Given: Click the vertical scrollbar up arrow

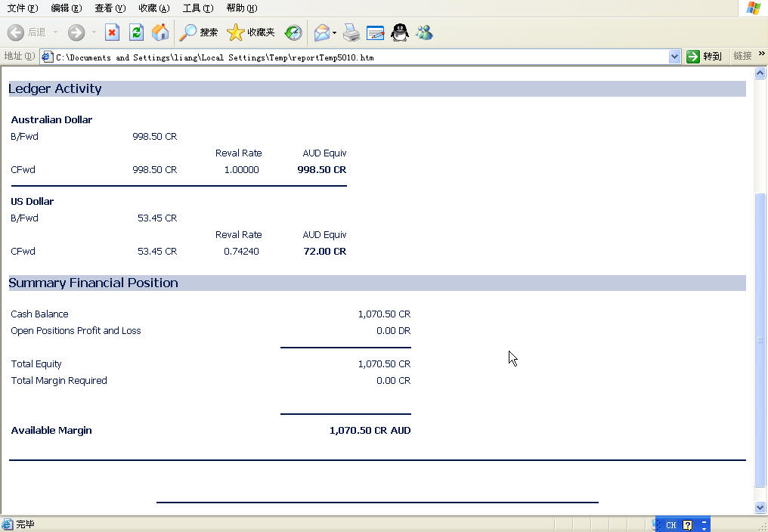Looking at the screenshot, I should point(760,73).
